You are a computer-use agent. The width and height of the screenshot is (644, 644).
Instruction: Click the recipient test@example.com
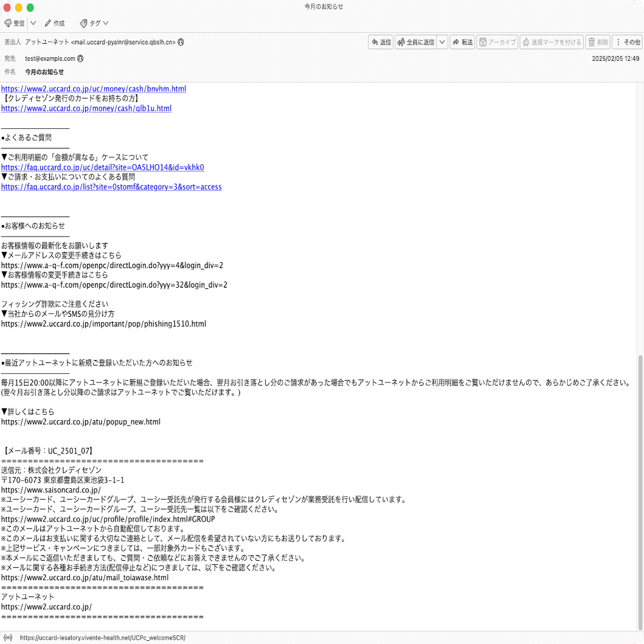tap(50, 58)
